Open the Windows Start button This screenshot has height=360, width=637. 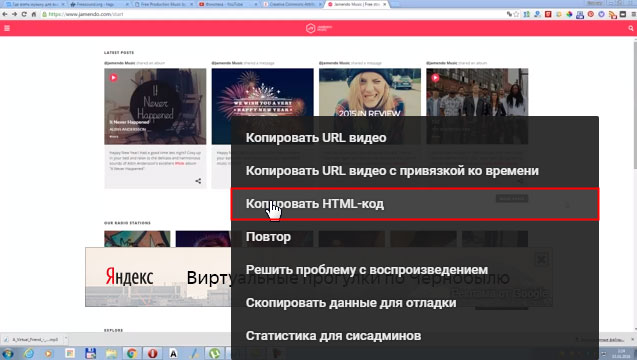tap(8, 353)
